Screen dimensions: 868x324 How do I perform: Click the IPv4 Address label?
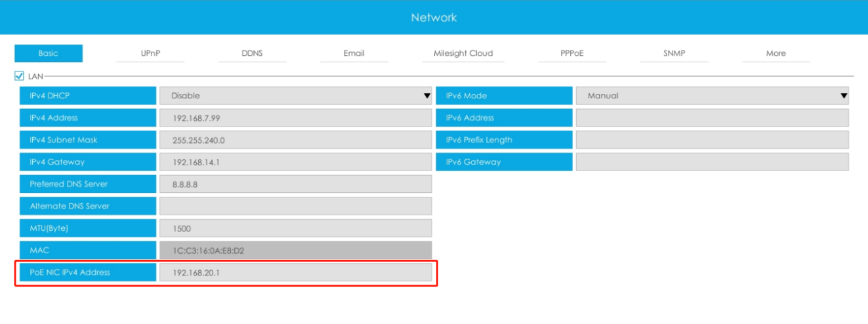[88, 118]
